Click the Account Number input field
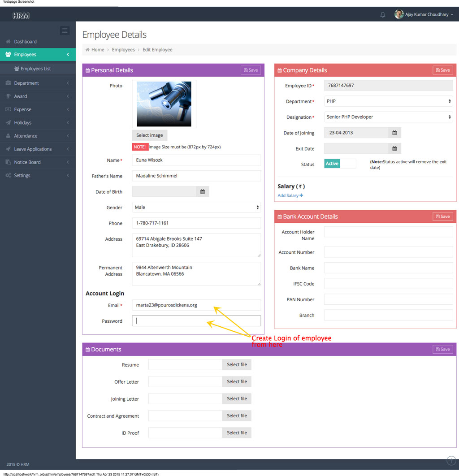 [388, 252]
